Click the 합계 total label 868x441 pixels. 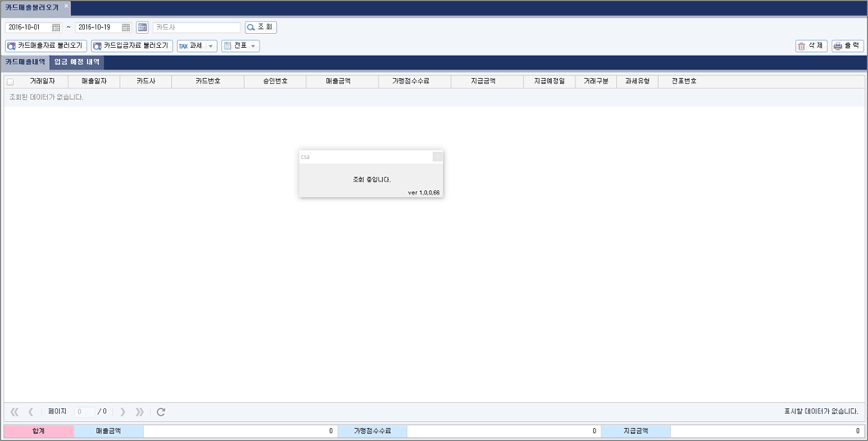coord(39,431)
